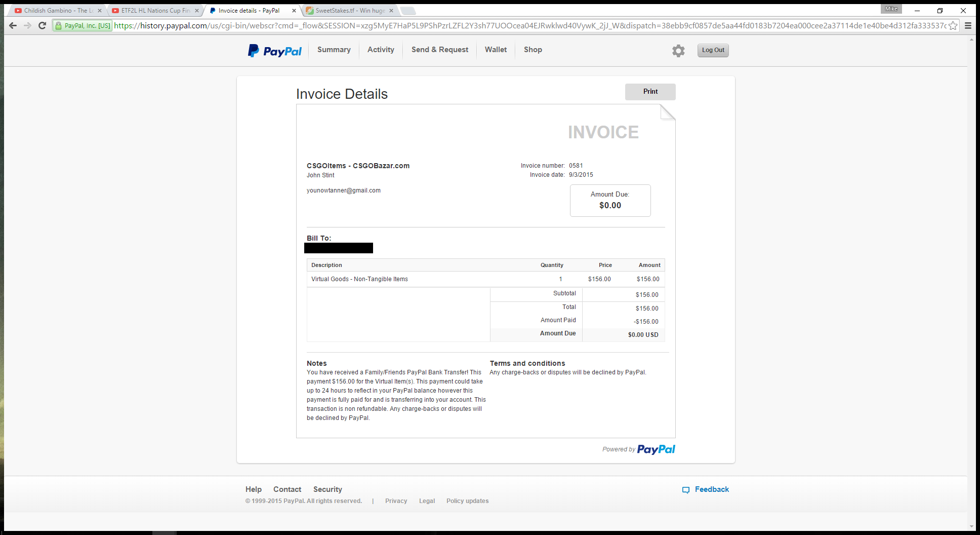This screenshot has height=535, width=980.
Task: Click the -$156.00 Amount Paid value
Action: pos(646,322)
